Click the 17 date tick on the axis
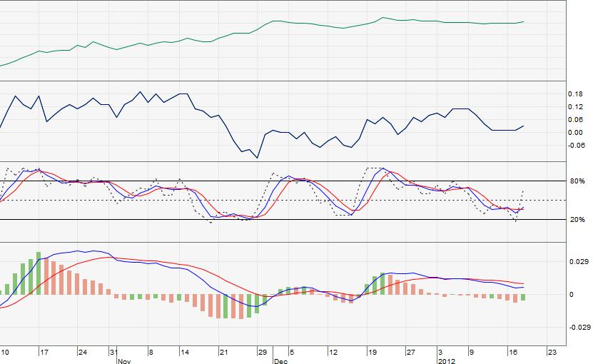 44,353
